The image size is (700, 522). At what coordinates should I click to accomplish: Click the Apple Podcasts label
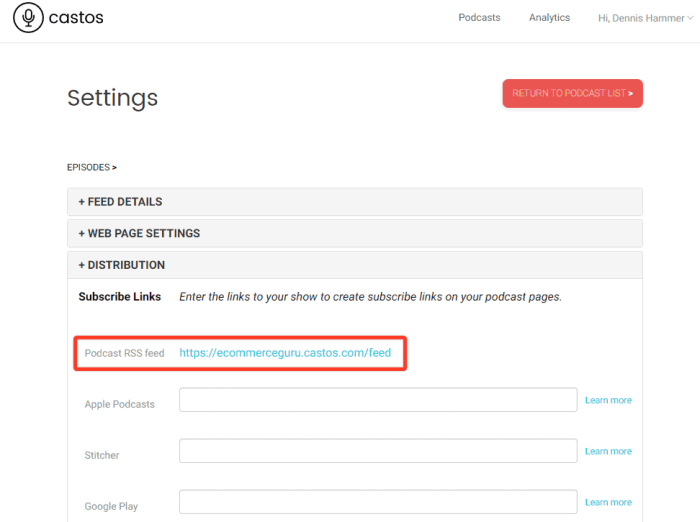[x=120, y=404]
